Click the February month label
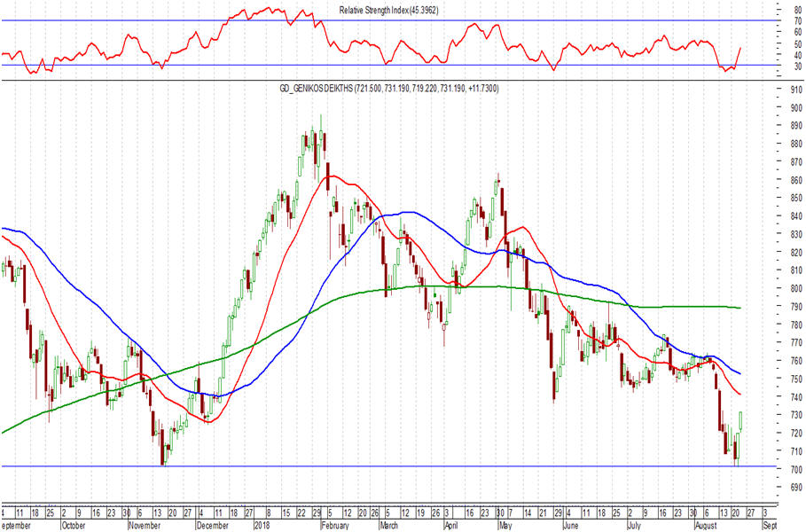Screen dimensions: 806x532 point(335,525)
